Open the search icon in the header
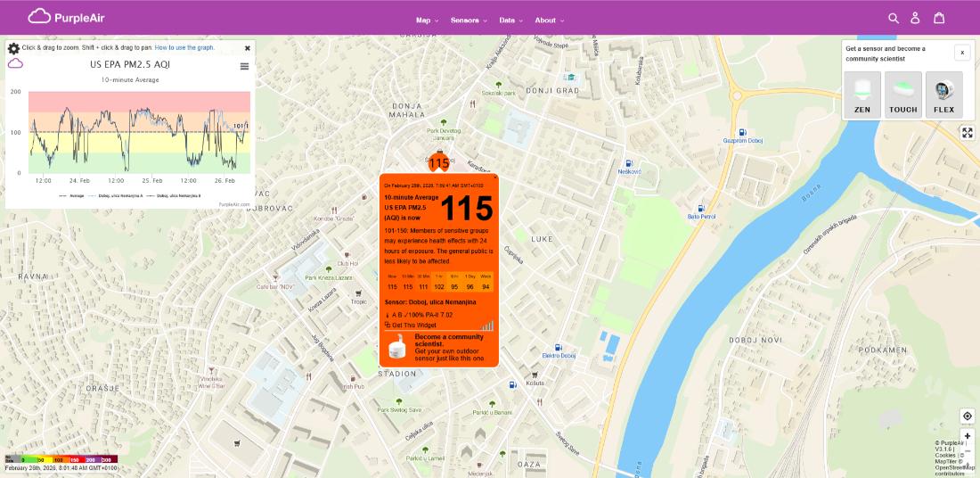 point(894,18)
